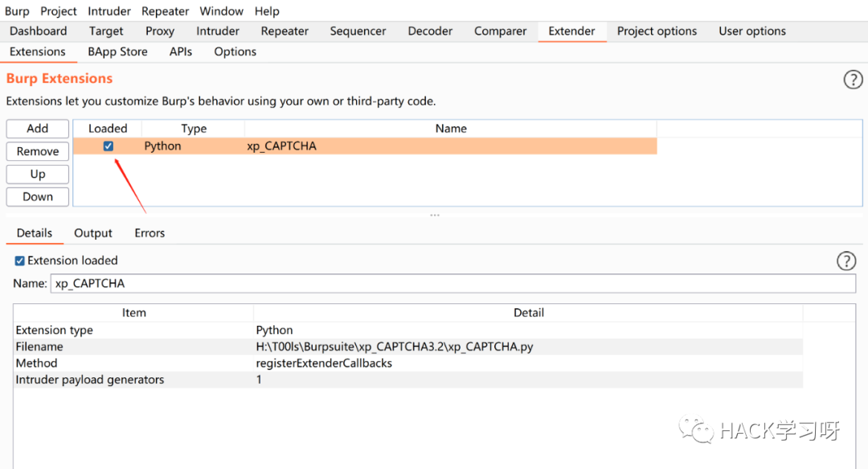Open the Burp Extensions help icon
The width and height of the screenshot is (868, 469).
point(853,80)
